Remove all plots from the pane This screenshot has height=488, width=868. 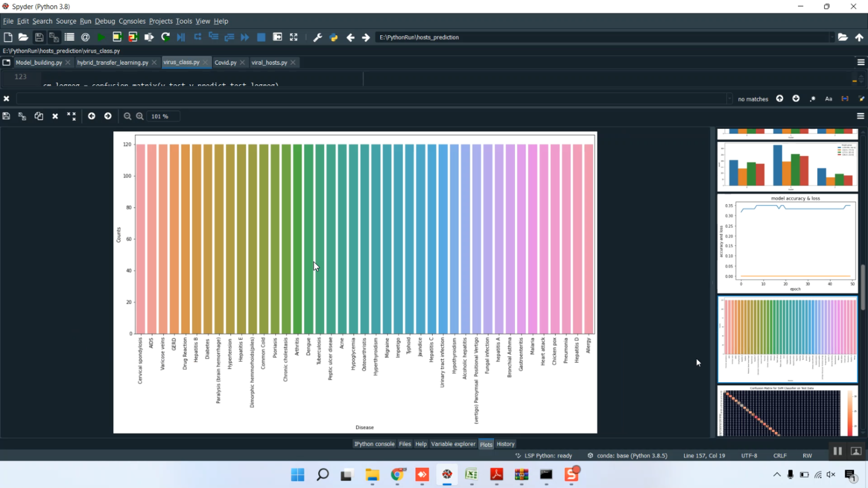(71, 116)
